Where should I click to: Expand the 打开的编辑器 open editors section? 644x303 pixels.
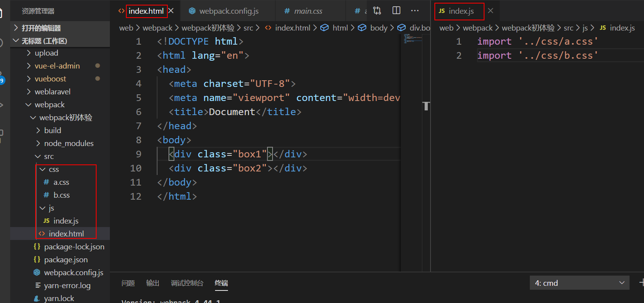pos(41,28)
